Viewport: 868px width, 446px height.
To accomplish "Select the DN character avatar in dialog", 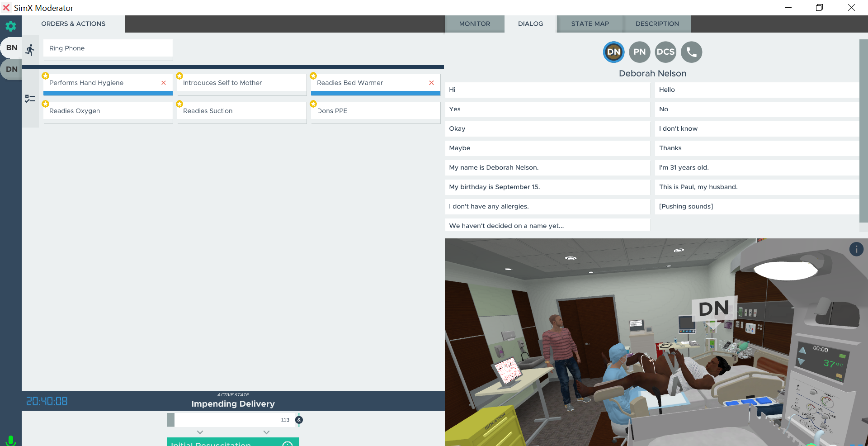I will point(613,52).
